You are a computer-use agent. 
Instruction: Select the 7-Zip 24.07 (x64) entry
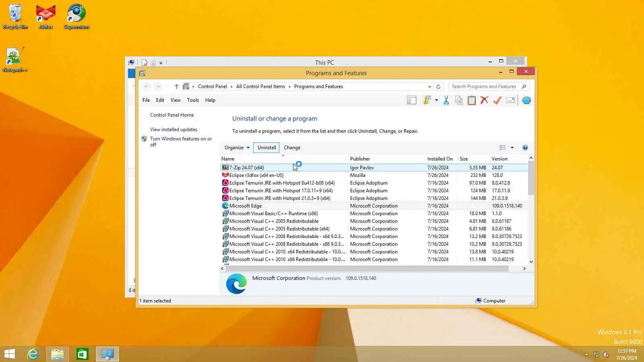tap(374, 168)
